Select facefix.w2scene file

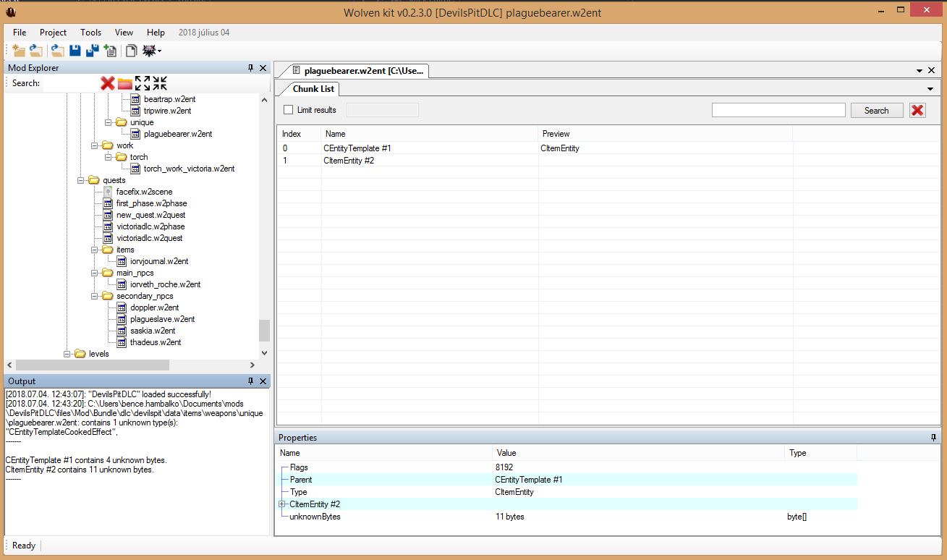(x=144, y=192)
